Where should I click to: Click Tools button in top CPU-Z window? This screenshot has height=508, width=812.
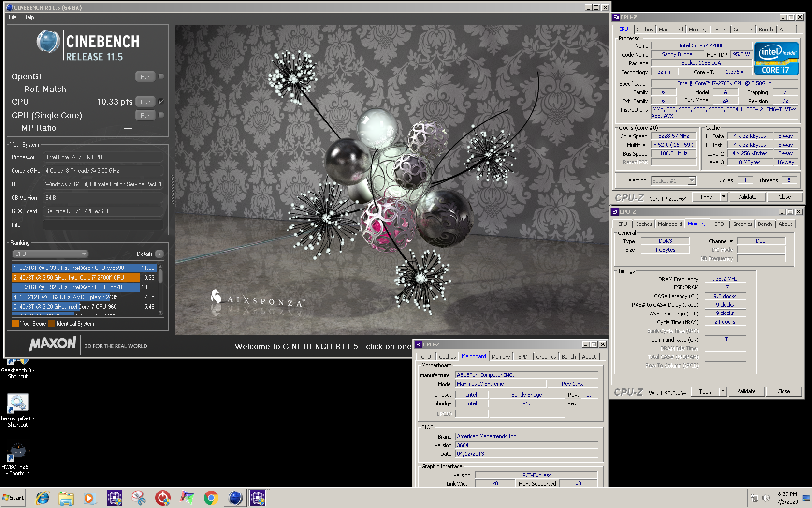706,197
